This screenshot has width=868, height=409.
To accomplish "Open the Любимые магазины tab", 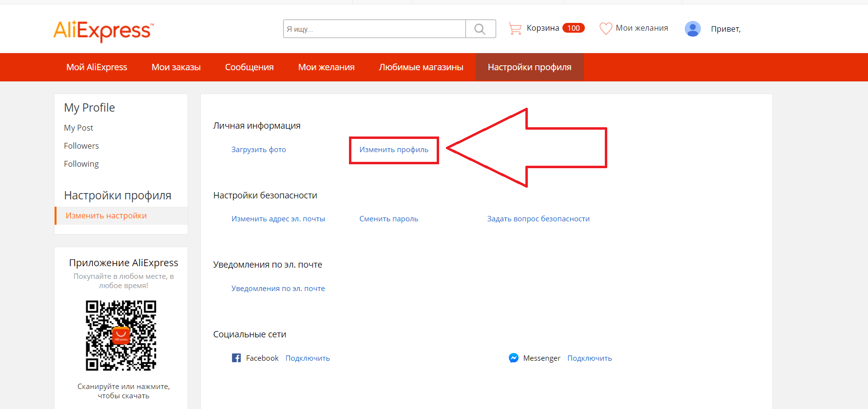I will (421, 67).
